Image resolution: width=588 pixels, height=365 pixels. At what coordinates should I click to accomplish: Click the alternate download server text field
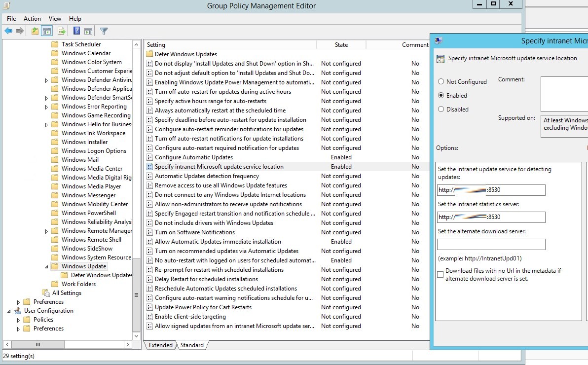click(x=491, y=245)
